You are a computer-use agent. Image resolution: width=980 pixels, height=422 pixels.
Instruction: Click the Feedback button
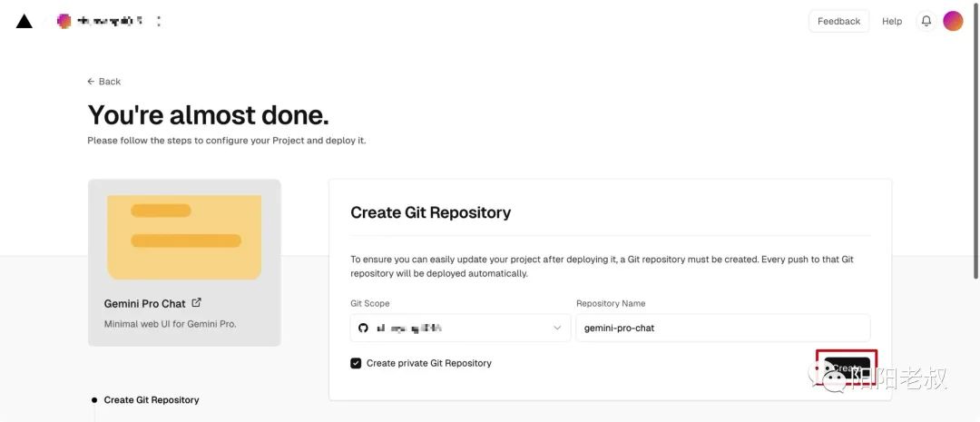pyautogui.click(x=838, y=21)
